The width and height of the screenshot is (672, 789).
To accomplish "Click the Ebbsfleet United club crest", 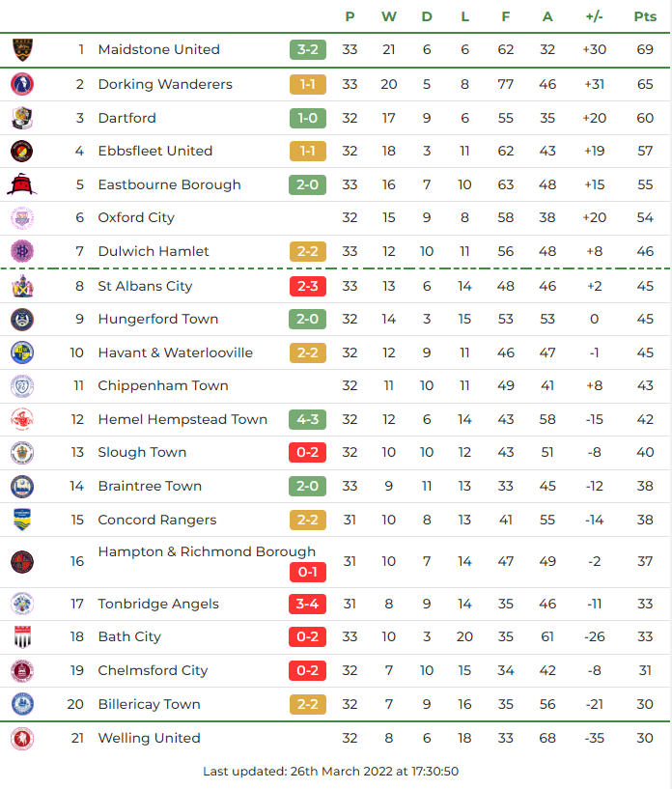I will [22, 151].
